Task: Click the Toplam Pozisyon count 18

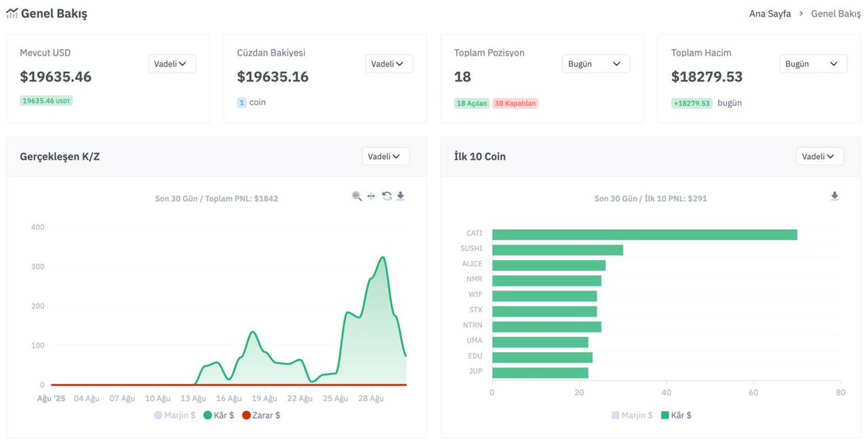Action: (463, 77)
